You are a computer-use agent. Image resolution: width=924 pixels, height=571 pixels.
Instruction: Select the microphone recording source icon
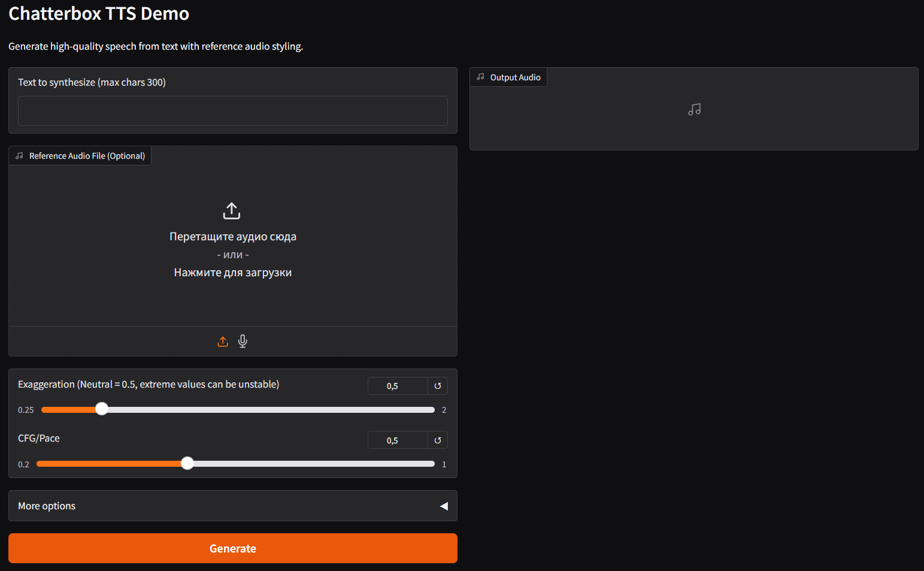click(243, 342)
